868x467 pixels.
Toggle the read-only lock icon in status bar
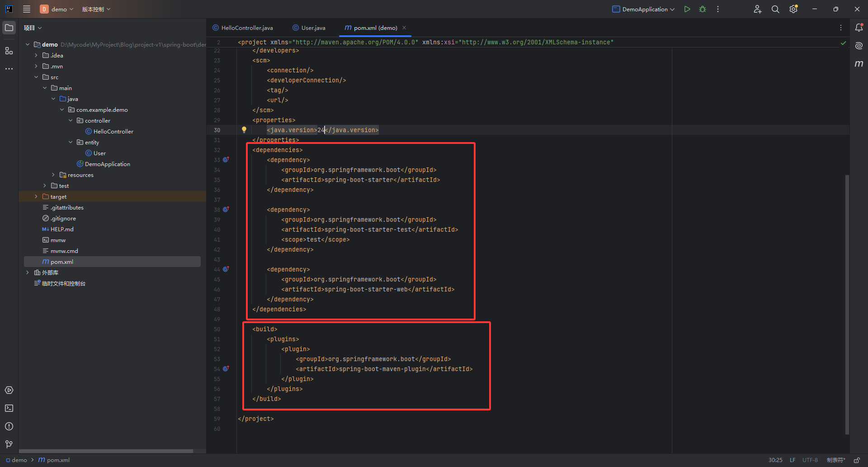(x=857, y=460)
